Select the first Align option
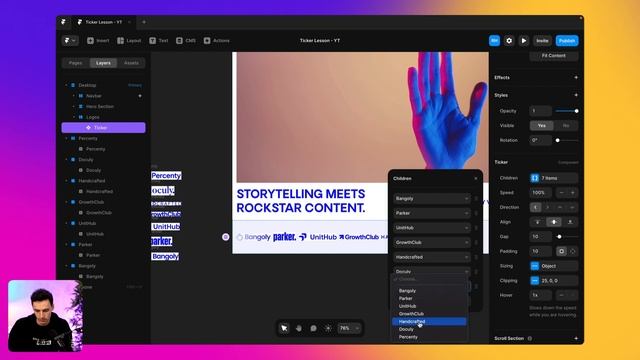The height and width of the screenshot is (360, 640). point(538,222)
